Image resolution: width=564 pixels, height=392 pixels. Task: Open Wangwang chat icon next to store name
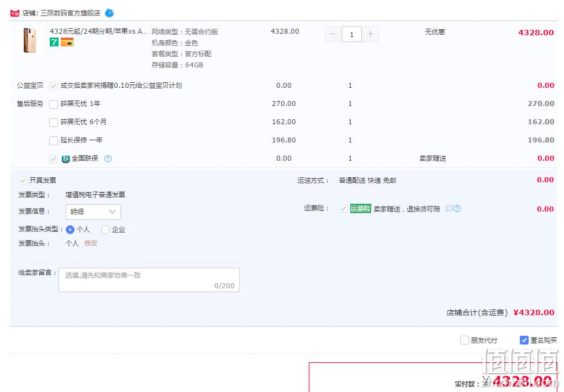(109, 13)
